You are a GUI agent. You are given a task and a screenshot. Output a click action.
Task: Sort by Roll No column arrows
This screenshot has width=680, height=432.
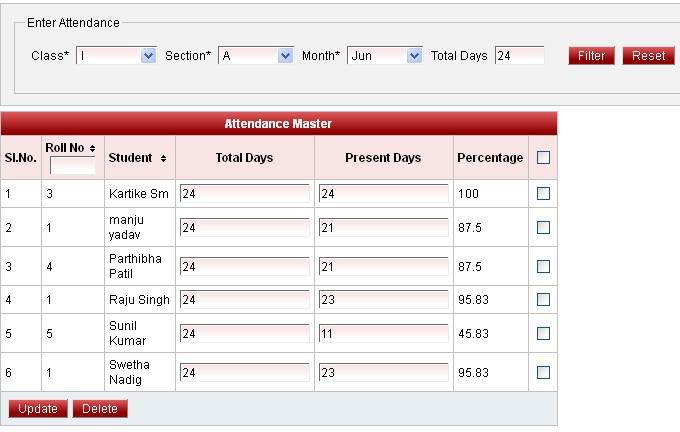point(92,148)
